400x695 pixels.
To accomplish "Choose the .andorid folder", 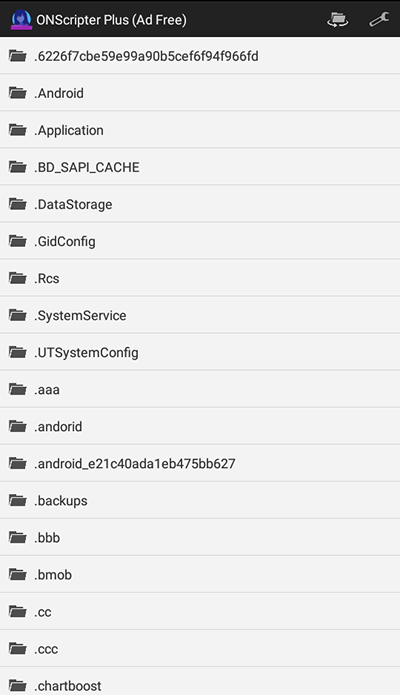I will point(200,426).
